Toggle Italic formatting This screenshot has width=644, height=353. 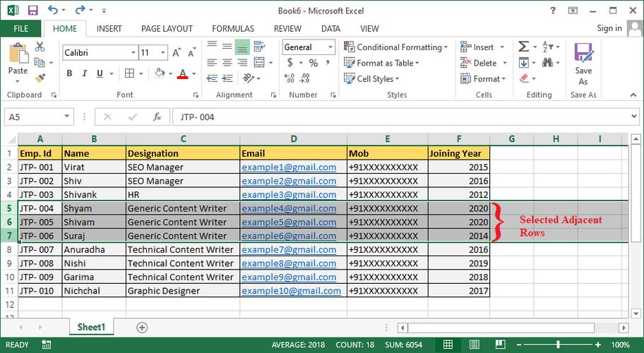pos(85,73)
